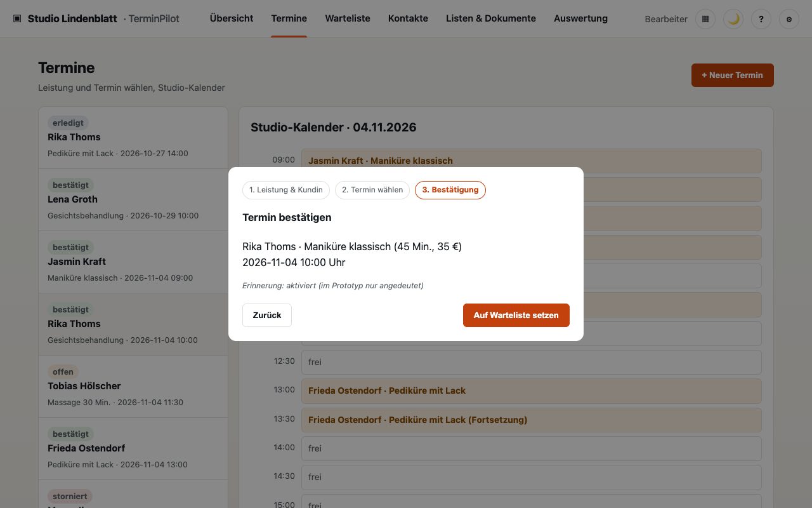812x508 pixels.
Task: Click the 09:00 Jasmin Kraft calendar slot
Action: 532,161
